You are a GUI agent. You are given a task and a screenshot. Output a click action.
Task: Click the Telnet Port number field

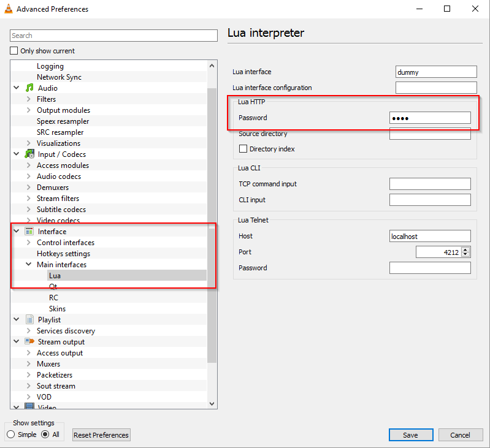click(x=438, y=252)
